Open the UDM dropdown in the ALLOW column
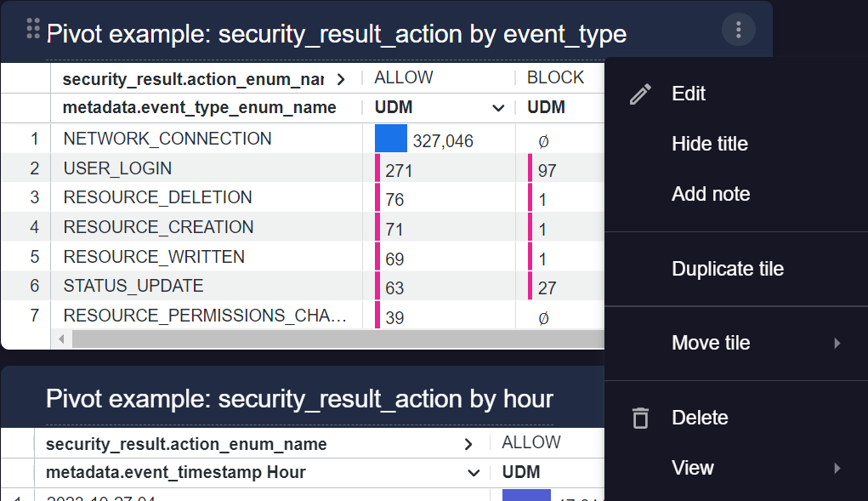The height and width of the screenshot is (501, 868). [496, 108]
